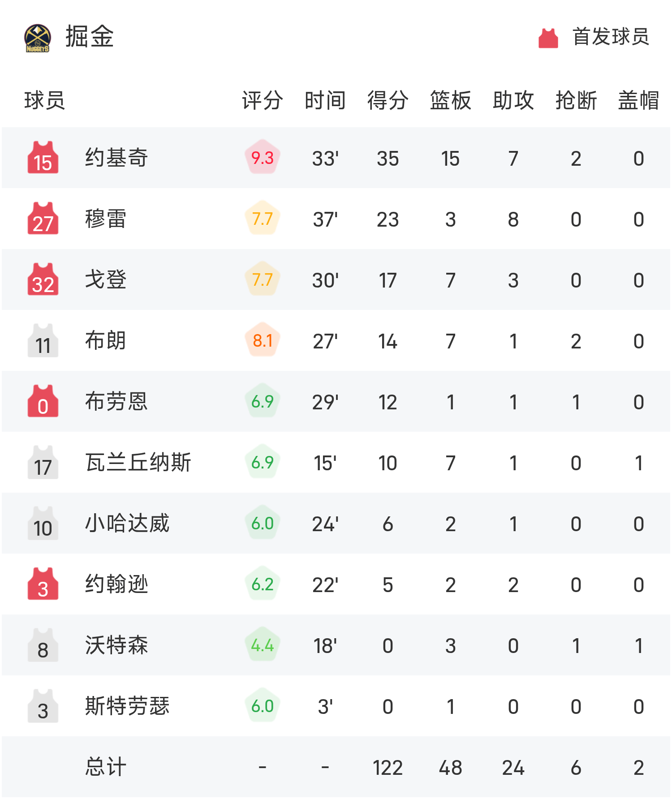The width and height of the screenshot is (672, 799).
Task: Click the gray number 11 jersey icon
Action: [x=43, y=340]
